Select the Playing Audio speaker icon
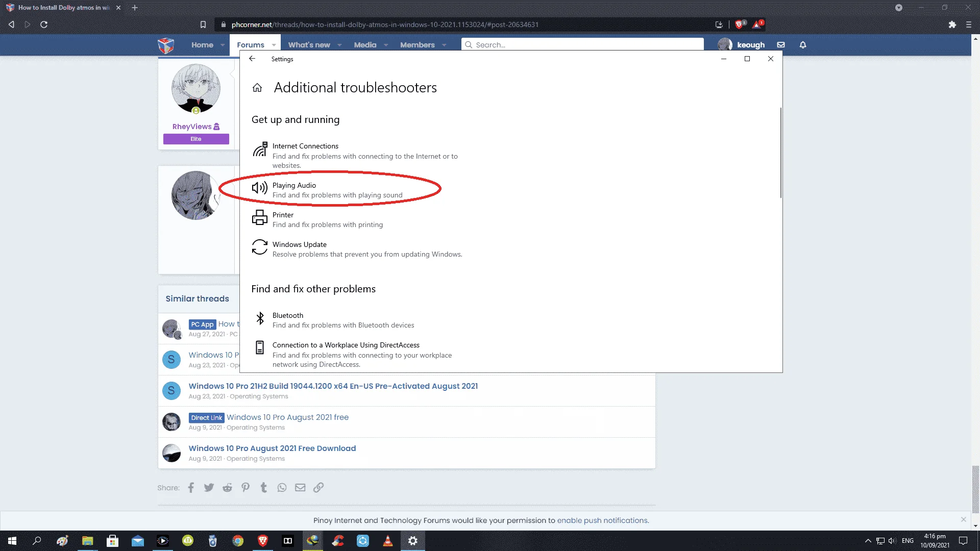The width and height of the screenshot is (980, 551). (260, 188)
